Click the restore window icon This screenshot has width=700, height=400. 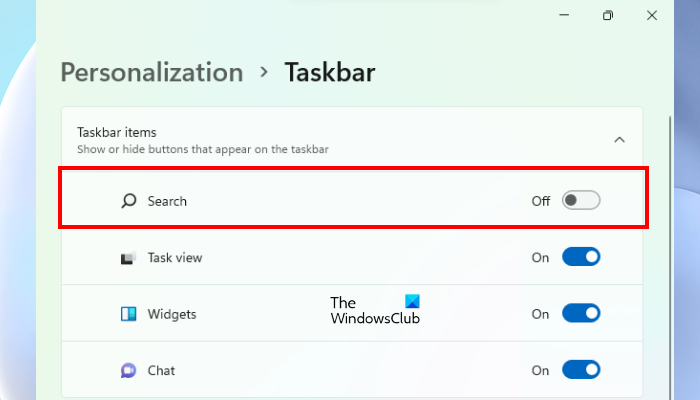pyautogui.click(x=607, y=16)
